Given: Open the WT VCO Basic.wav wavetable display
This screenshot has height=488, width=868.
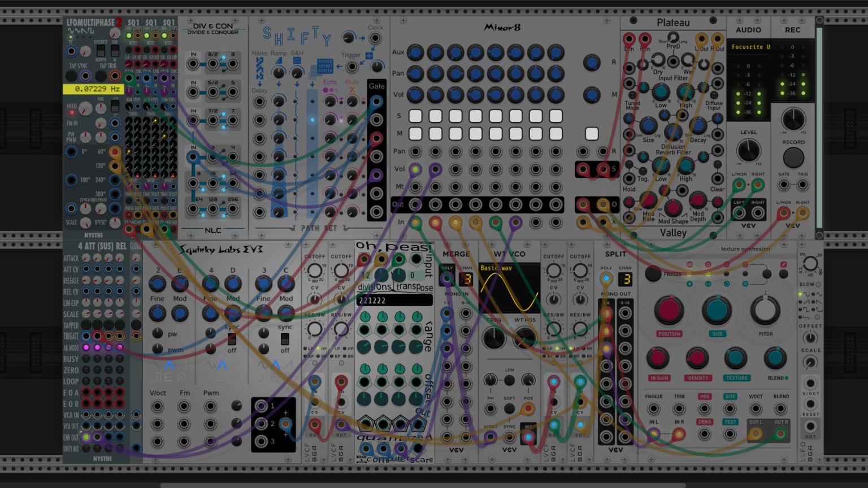Looking at the screenshot, I should click(509, 287).
